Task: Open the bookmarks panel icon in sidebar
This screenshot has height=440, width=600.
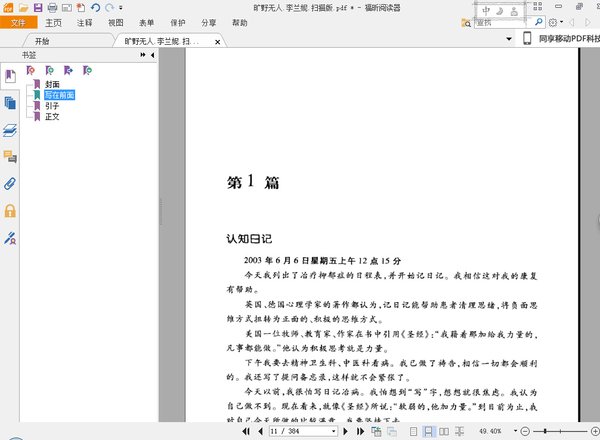Action: point(10,76)
